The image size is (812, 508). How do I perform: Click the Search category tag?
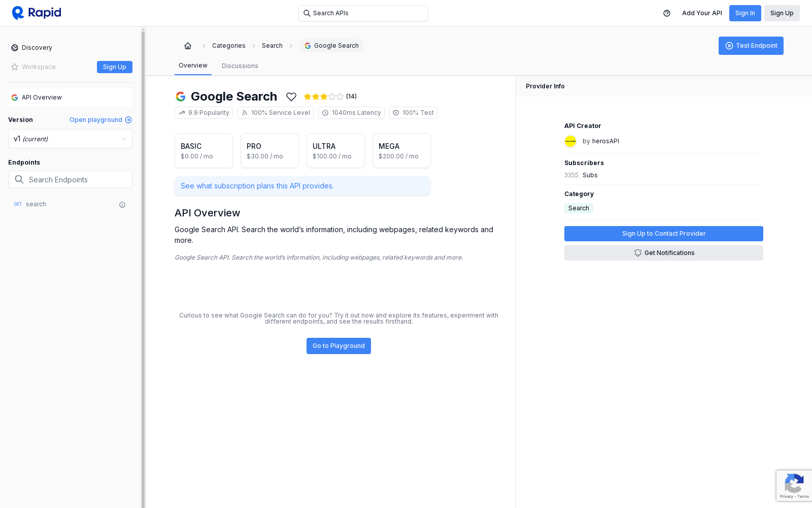[x=579, y=208]
